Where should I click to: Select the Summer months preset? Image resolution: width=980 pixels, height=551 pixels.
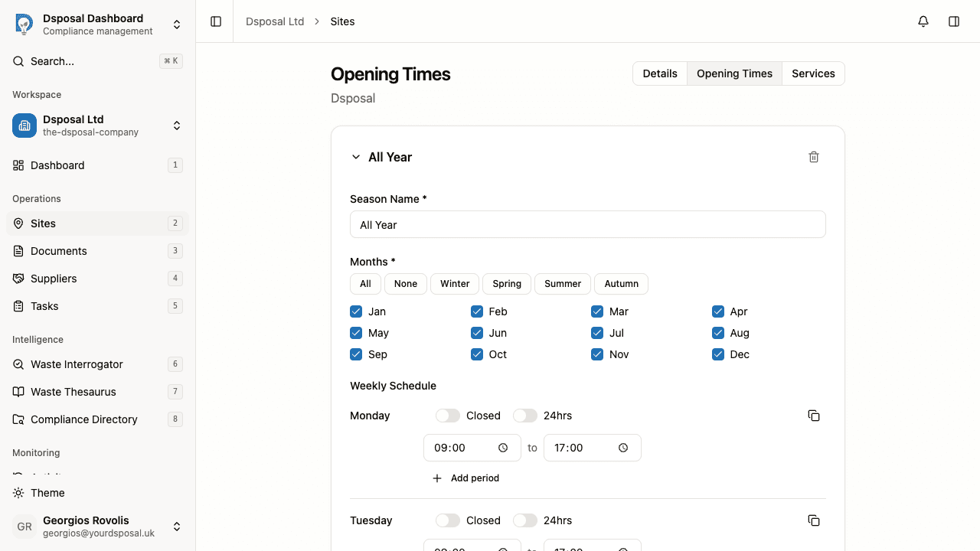pyautogui.click(x=563, y=284)
